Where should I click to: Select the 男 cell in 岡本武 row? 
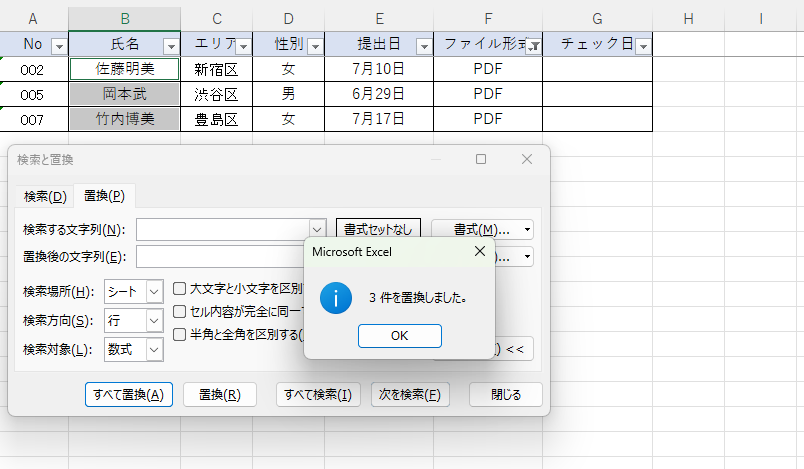point(289,94)
